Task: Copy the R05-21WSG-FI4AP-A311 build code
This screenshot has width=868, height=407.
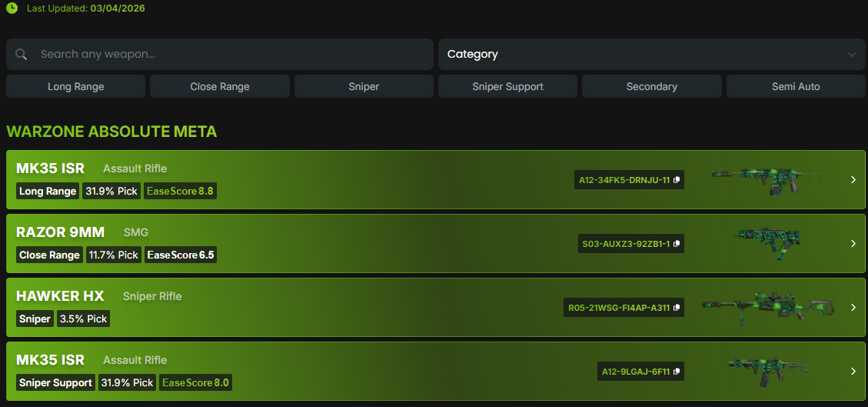Action: point(677,308)
